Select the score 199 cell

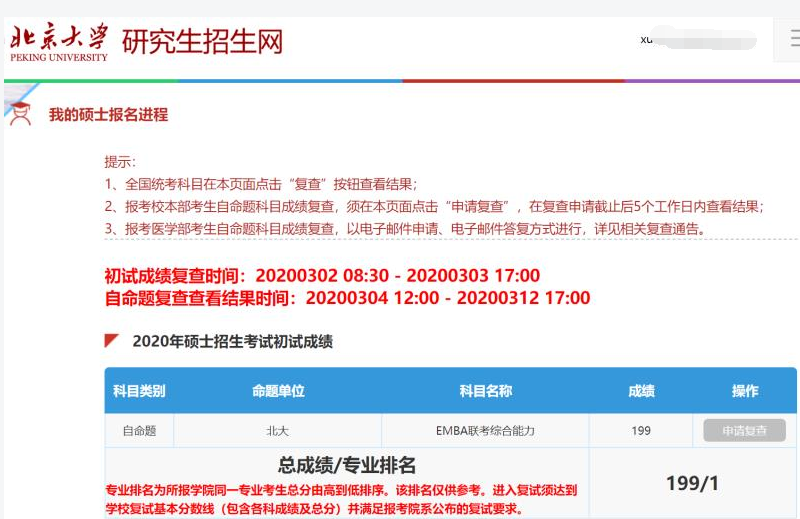point(641,431)
